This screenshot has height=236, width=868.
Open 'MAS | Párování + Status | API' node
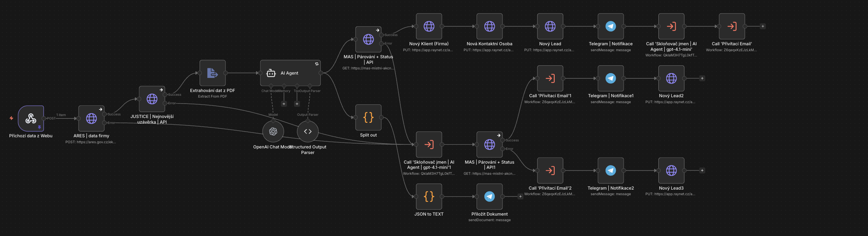[x=368, y=39]
